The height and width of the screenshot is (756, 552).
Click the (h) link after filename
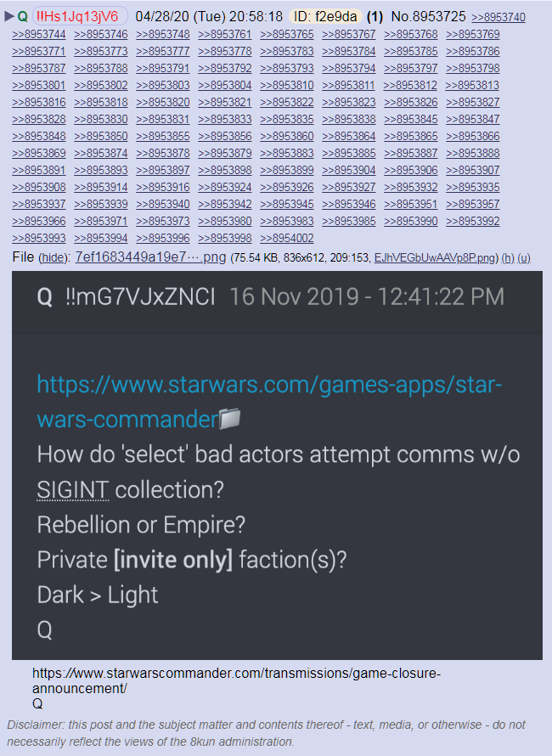[x=508, y=258]
